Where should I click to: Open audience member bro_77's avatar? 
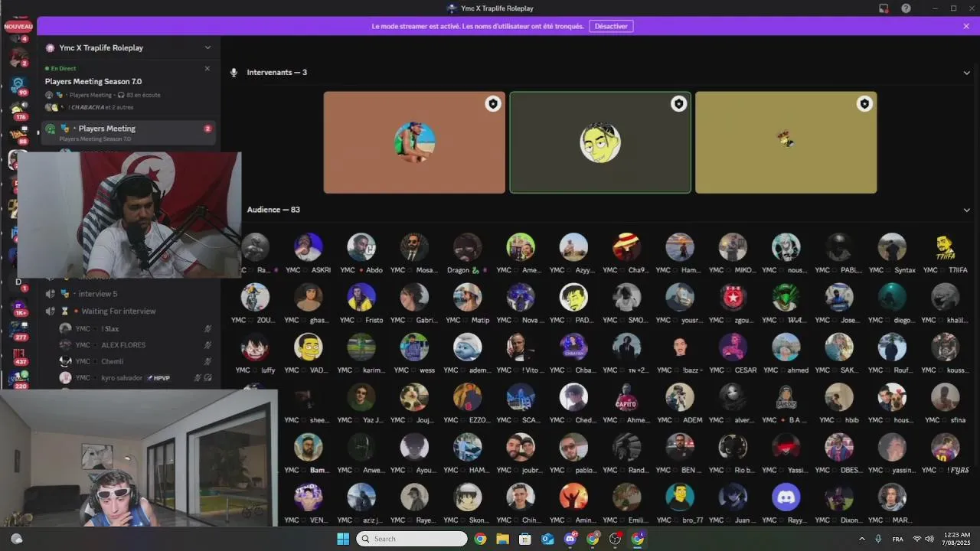pyautogui.click(x=680, y=497)
